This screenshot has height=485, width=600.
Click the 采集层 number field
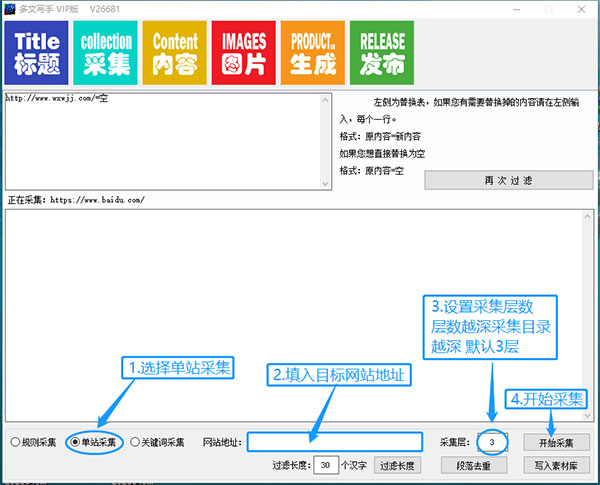pos(492,443)
